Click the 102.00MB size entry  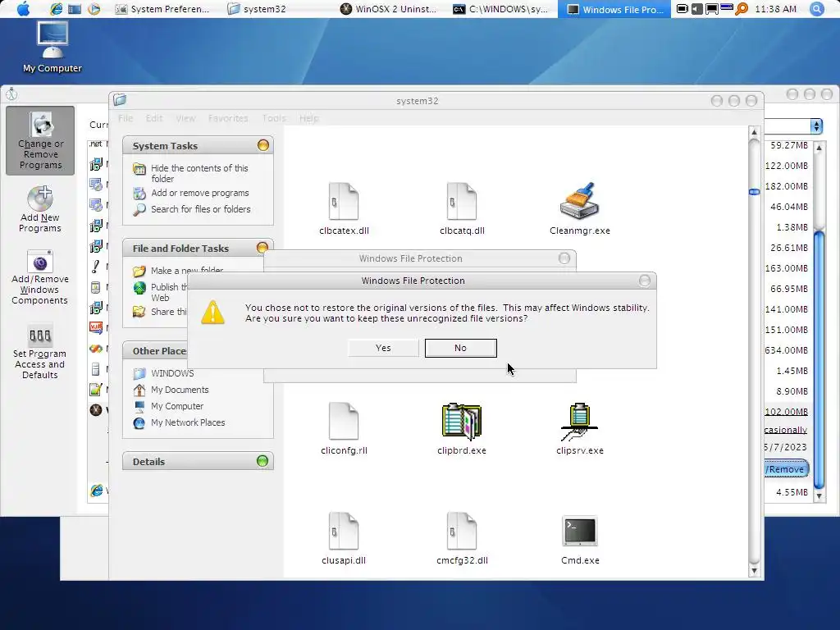click(x=786, y=412)
